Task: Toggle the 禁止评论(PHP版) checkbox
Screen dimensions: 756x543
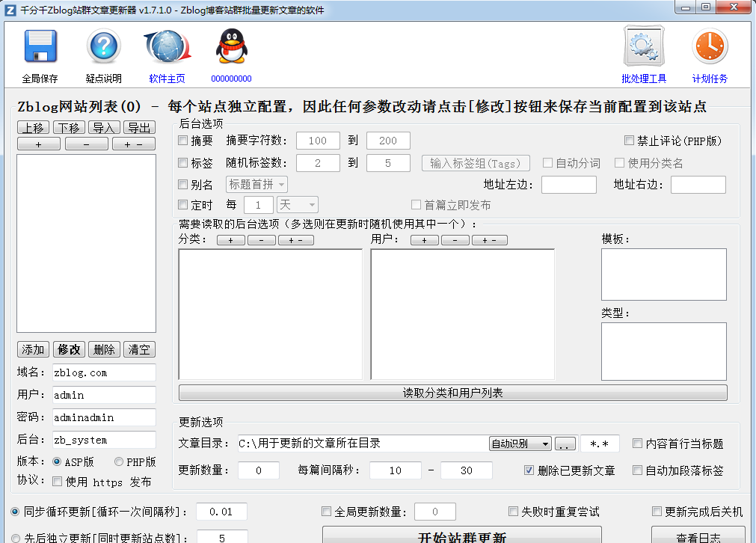Action: 629,141
